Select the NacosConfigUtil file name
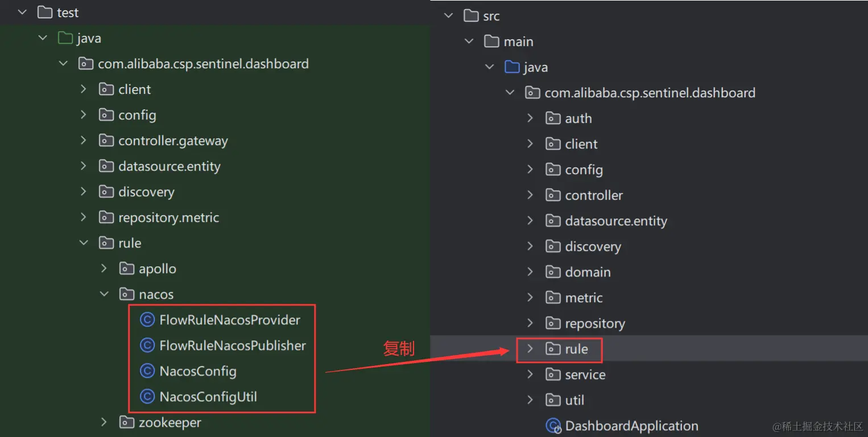 pos(208,397)
